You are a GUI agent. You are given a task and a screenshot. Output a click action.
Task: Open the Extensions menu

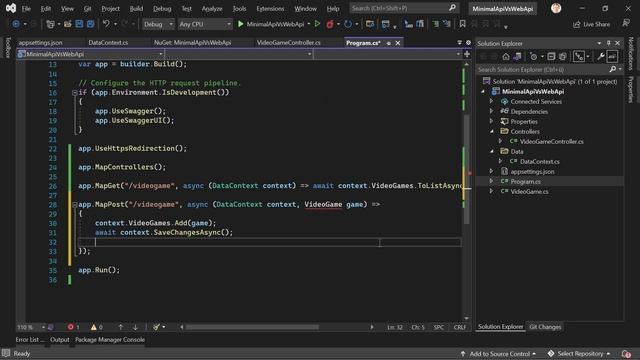pyautogui.click(x=270, y=8)
